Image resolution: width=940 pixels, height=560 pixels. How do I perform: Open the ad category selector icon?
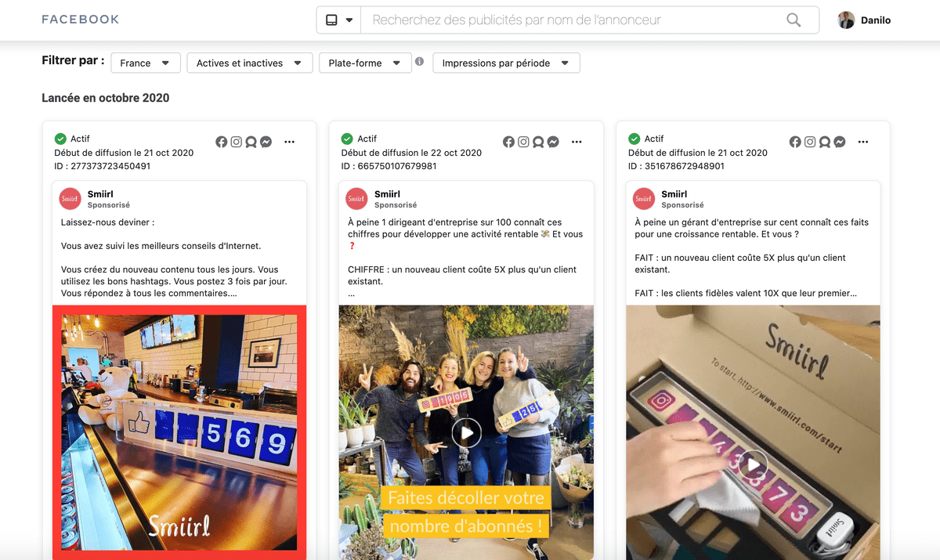click(338, 20)
